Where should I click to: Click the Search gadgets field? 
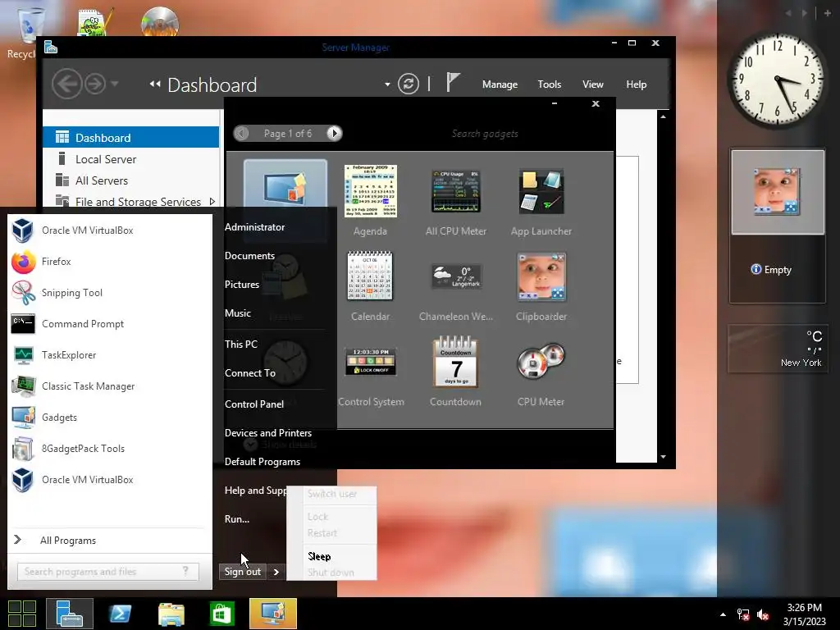pos(485,134)
